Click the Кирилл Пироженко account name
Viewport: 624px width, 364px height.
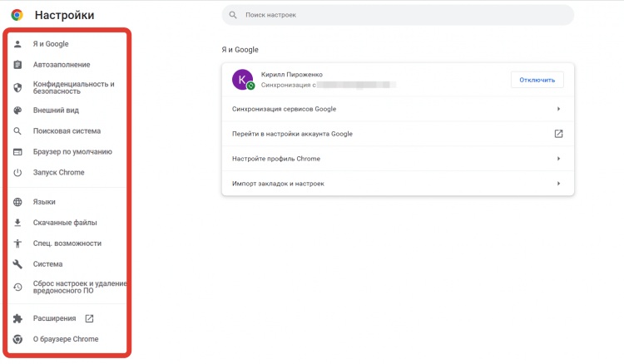click(292, 75)
